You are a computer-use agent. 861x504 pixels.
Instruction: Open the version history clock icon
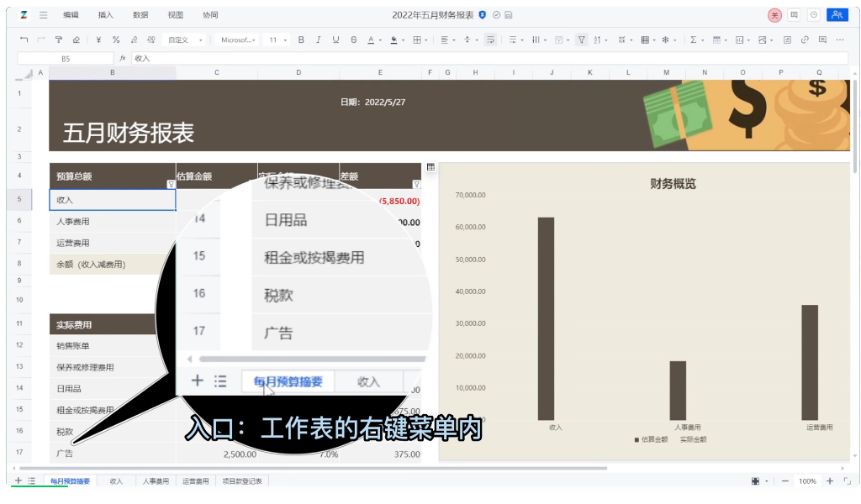tap(814, 15)
